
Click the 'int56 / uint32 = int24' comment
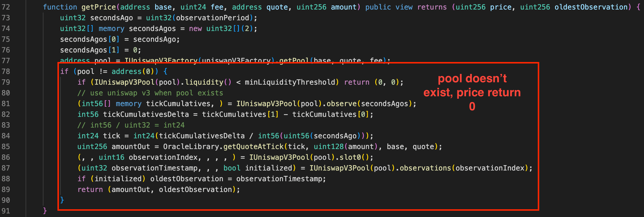[x=131, y=125]
